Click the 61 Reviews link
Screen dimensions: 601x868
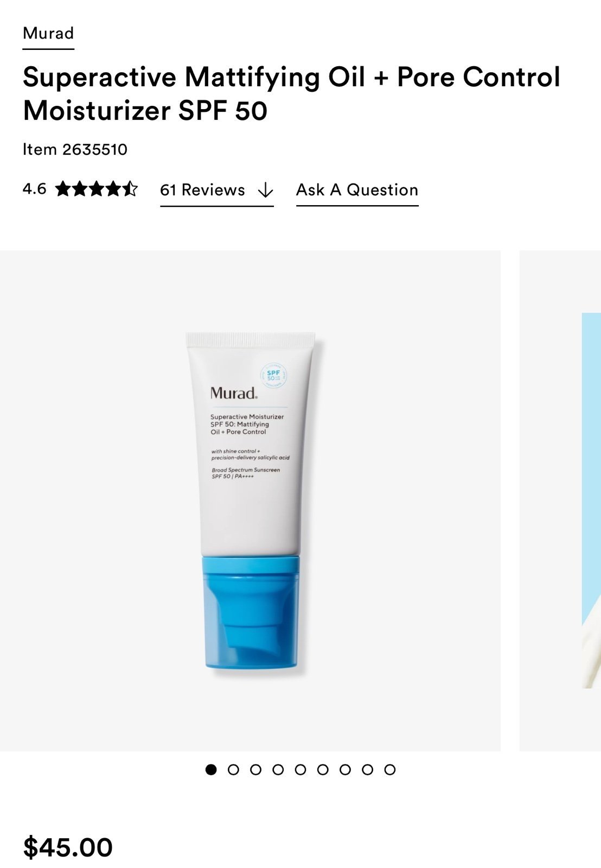216,190
